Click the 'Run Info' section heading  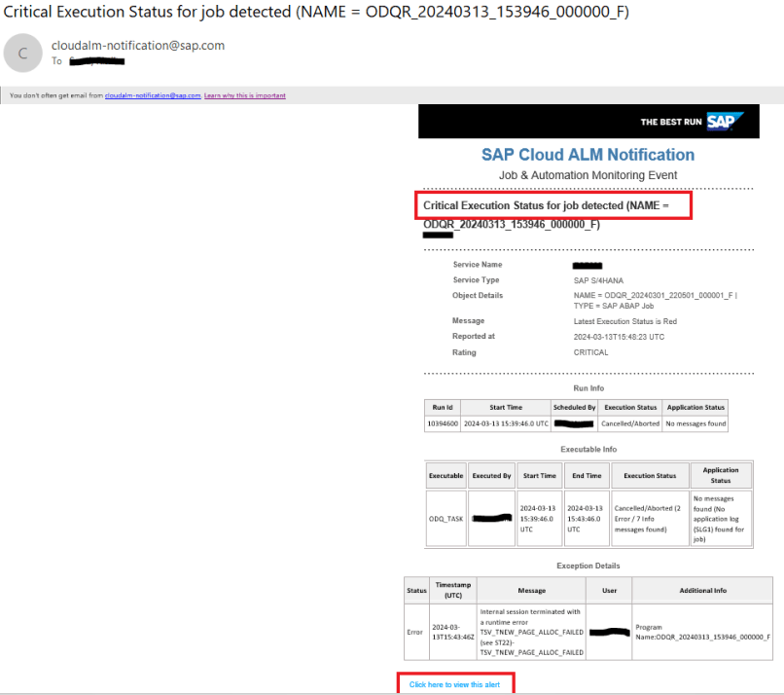(x=588, y=388)
